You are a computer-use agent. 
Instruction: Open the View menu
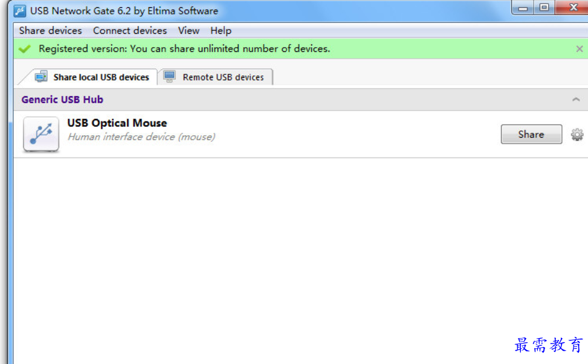pyautogui.click(x=189, y=31)
